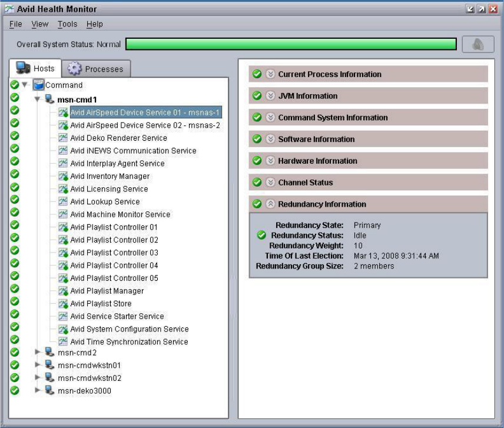Viewport: 504px width, 428px height.
Task: Click green check next to Redundancy Status
Action: point(261,235)
